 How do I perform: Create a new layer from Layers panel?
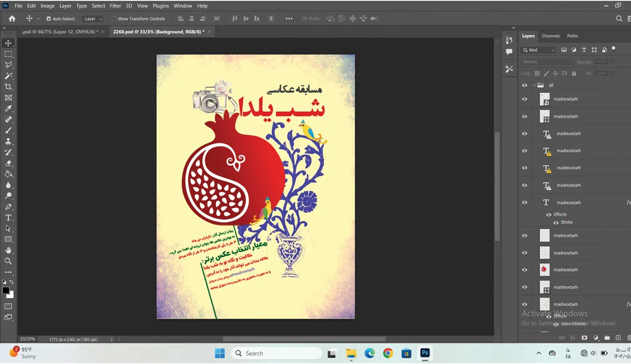pyautogui.click(x=618, y=338)
